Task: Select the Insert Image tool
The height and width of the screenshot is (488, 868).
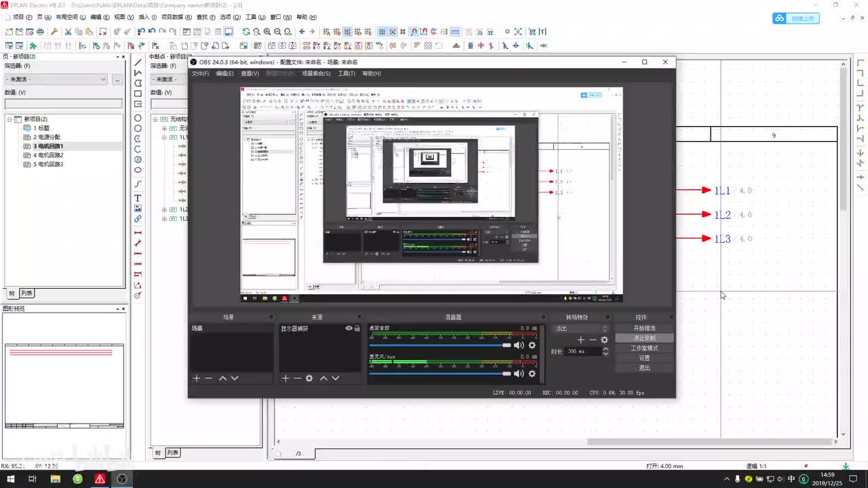Action: (138, 209)
